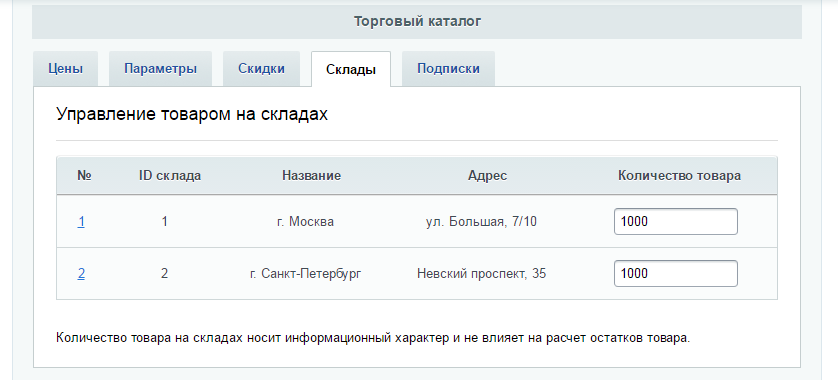Click the Количество товара column header
This screenshot has height=380, width=838.
click(679, 176)
